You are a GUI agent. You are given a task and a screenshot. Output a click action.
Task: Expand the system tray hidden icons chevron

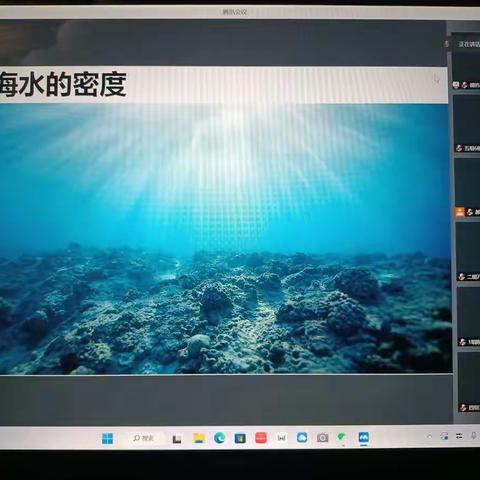(x=429, y=436)
